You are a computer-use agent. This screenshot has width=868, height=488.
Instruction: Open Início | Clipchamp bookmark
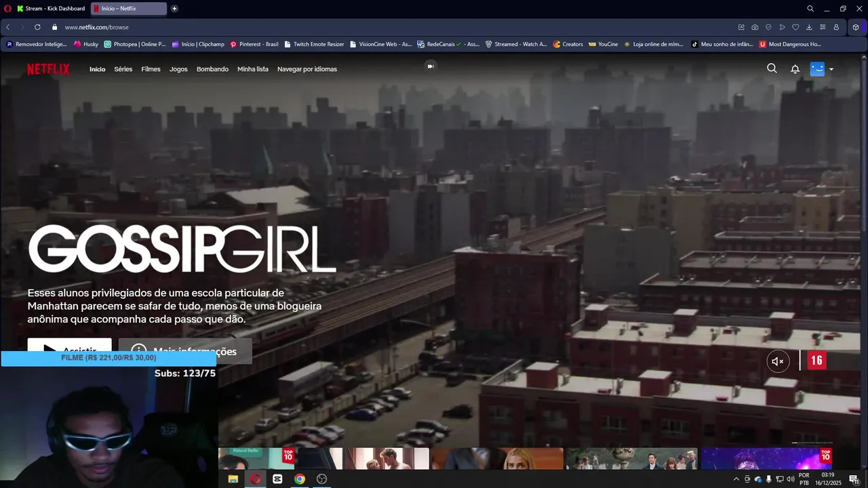[198, 44]
